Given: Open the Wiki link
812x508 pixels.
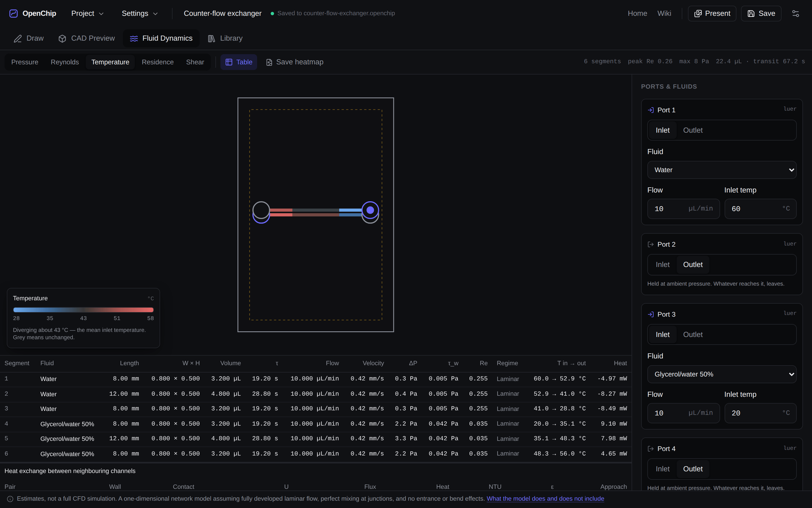Looking at the screenshot, I should (664, 14).
